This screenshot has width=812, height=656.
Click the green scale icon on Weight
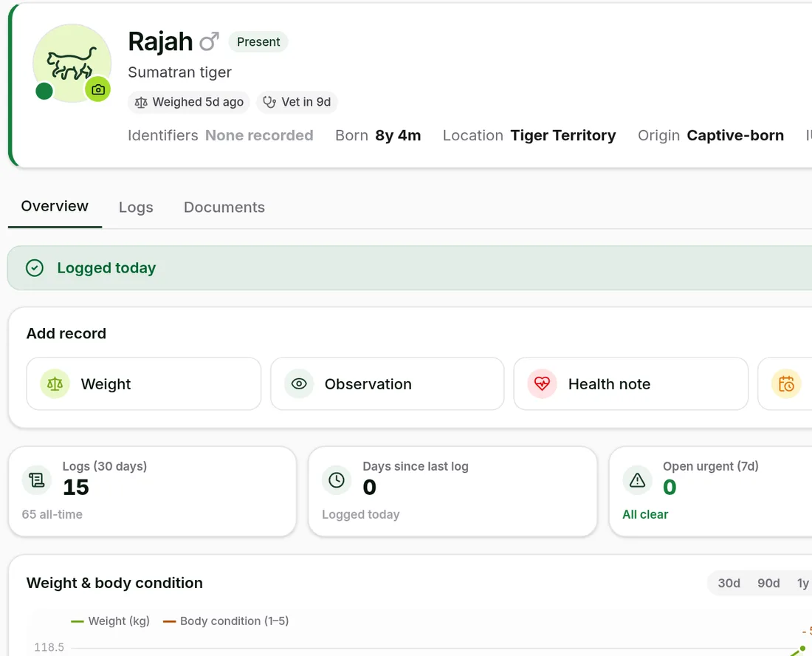point(55,384)
